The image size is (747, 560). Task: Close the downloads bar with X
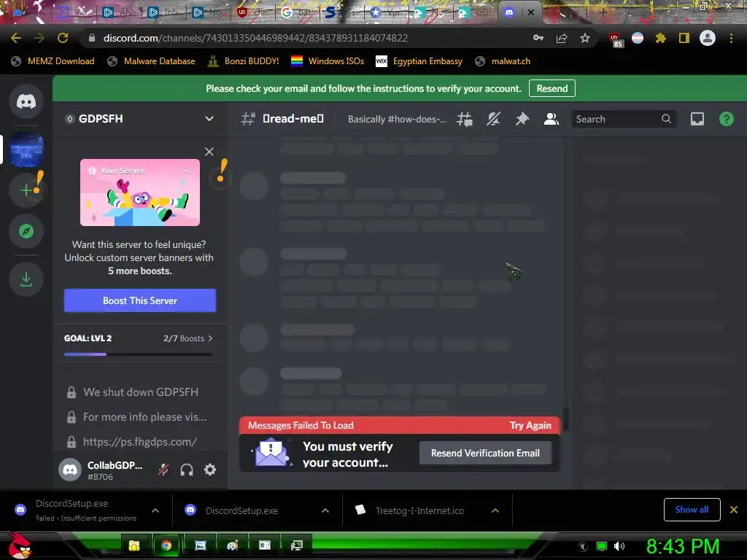coord(734,510)
